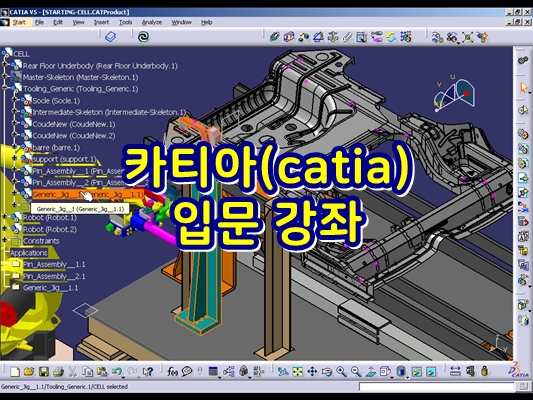Open the Tools menu
Viewport: 533px width, 400px height.
click(x=125, y=22)
